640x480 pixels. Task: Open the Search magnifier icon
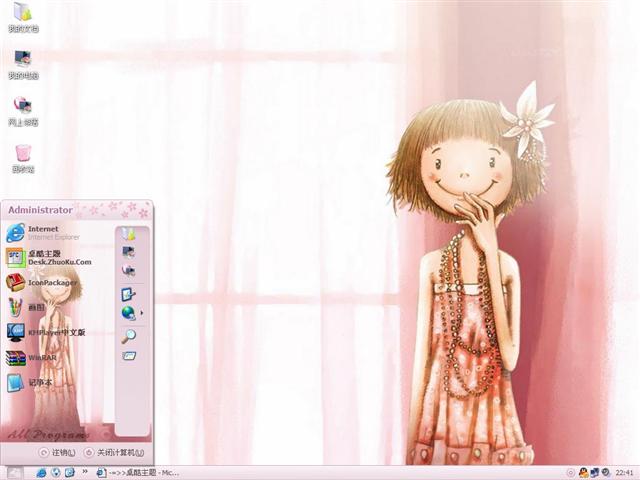click(129, 336)
